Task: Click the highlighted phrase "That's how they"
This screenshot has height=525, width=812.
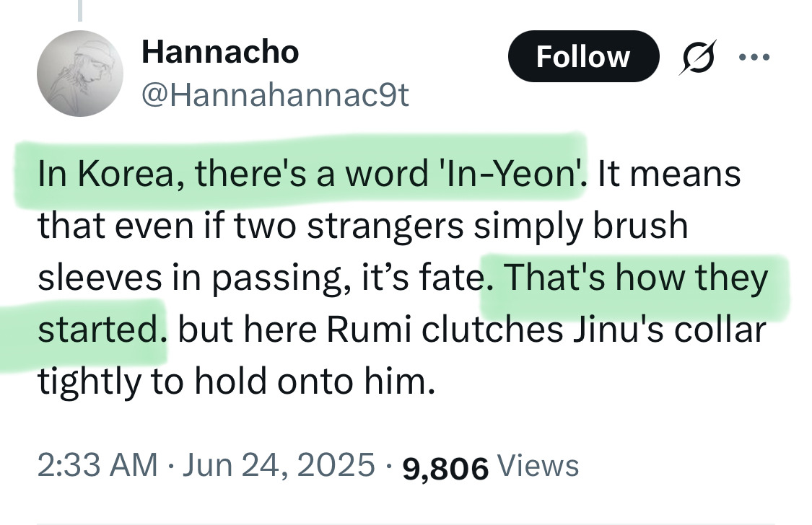Action: (635, 278)
